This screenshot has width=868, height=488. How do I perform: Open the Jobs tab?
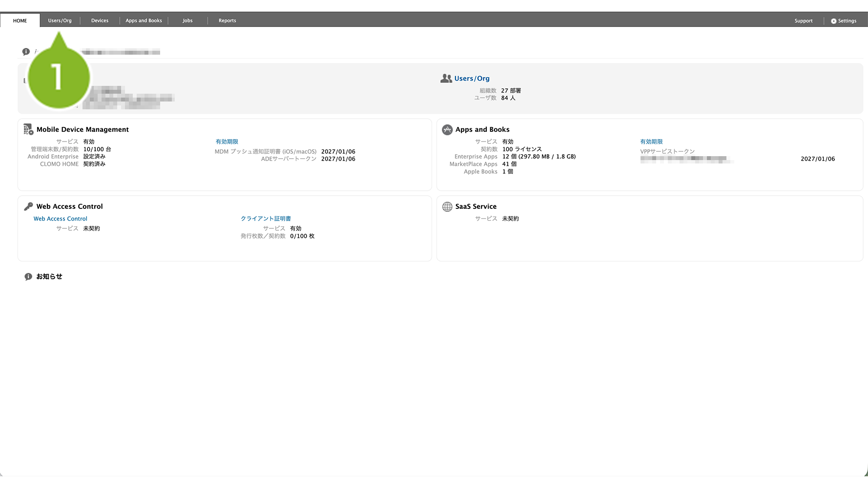coord(187,20)
